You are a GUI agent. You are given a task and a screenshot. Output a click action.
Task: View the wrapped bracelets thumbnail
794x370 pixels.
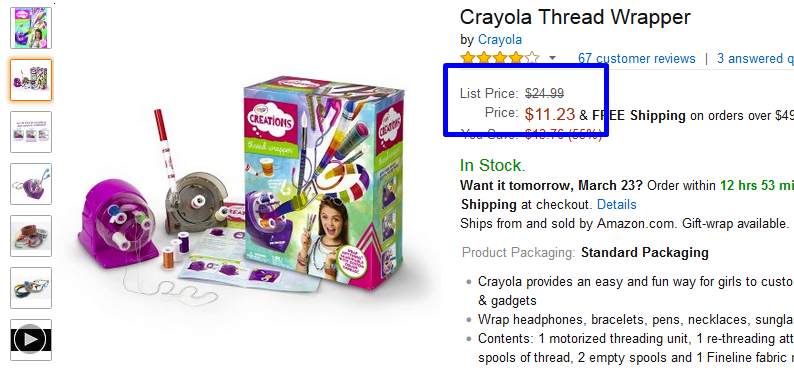31,236
